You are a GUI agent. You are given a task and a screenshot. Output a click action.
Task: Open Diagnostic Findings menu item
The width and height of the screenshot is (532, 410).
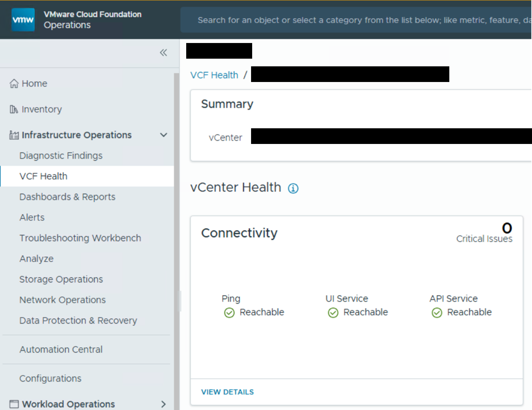tap(61, 156)
